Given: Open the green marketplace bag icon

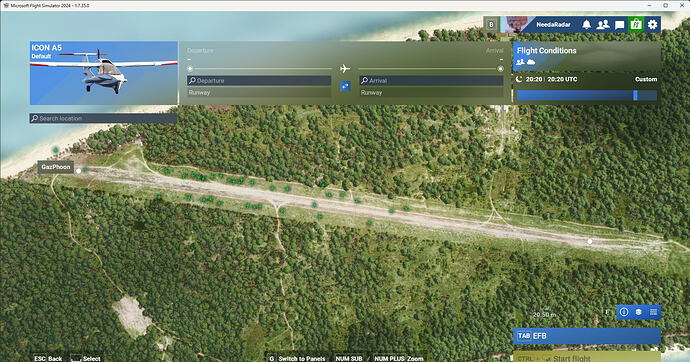Looking at the screenshot, I should pyautogui.click(x=636, y=25).
